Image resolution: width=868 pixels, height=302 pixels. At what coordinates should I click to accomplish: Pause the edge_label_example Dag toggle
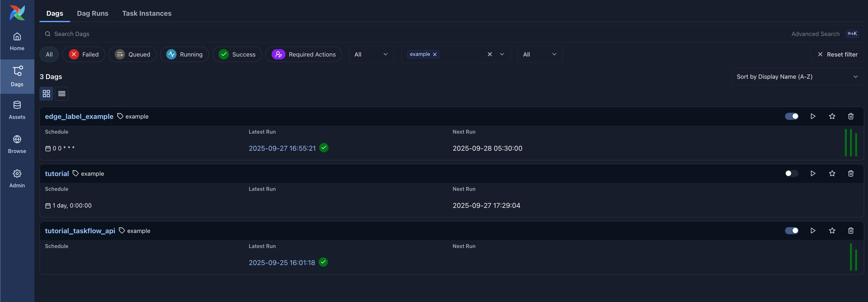[x=791, y=116]
